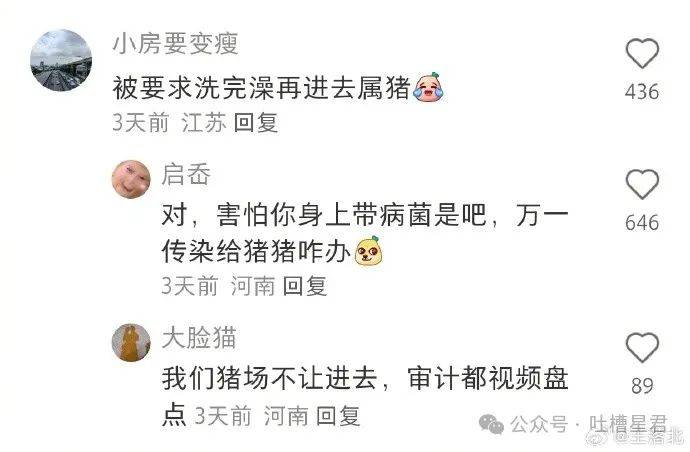Screen dimensions: 690x452
Task: Click the username 小房要变瘦
Action: pyautogui.click(x=176, y=44)
